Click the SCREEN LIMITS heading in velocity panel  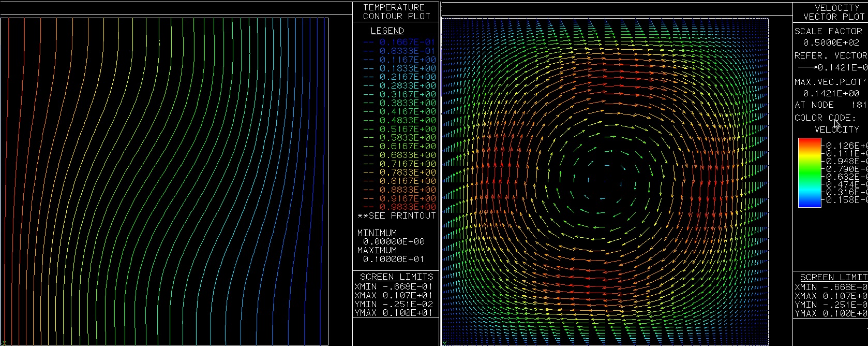[833, 277]
